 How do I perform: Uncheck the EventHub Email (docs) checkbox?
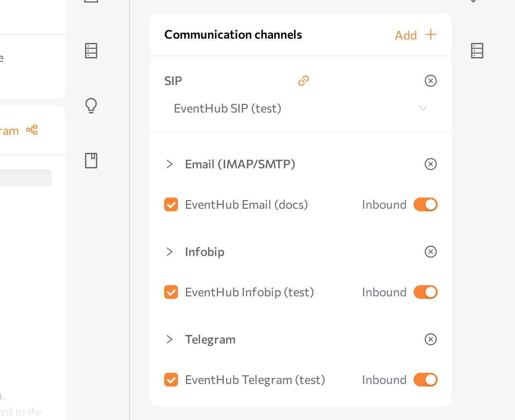[171, 204]
